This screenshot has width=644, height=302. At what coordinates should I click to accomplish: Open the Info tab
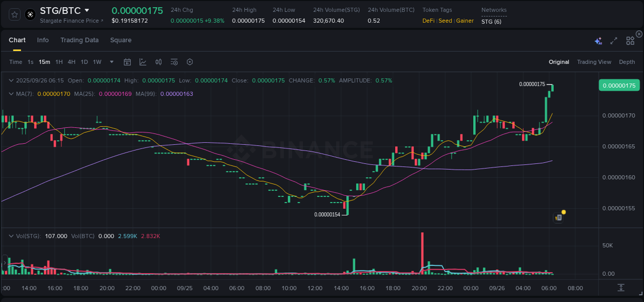coord(43,40)
